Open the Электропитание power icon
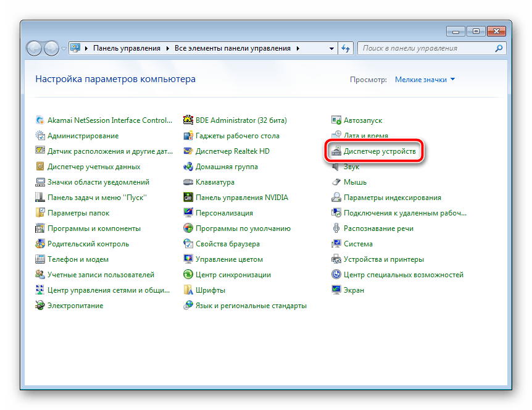Image resolution: width=532 pixels, height=410 pixels. click(40, 306)
